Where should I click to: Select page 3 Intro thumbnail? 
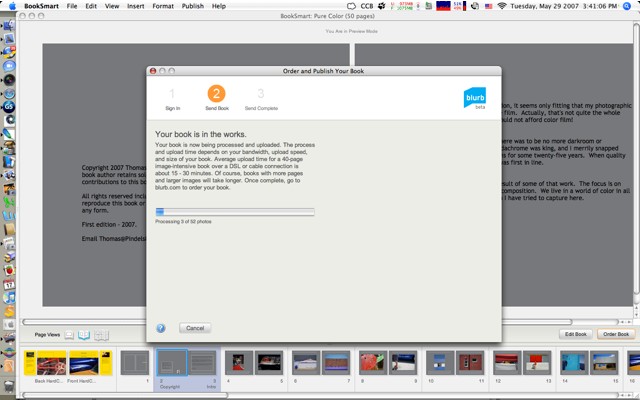[202, 363]
